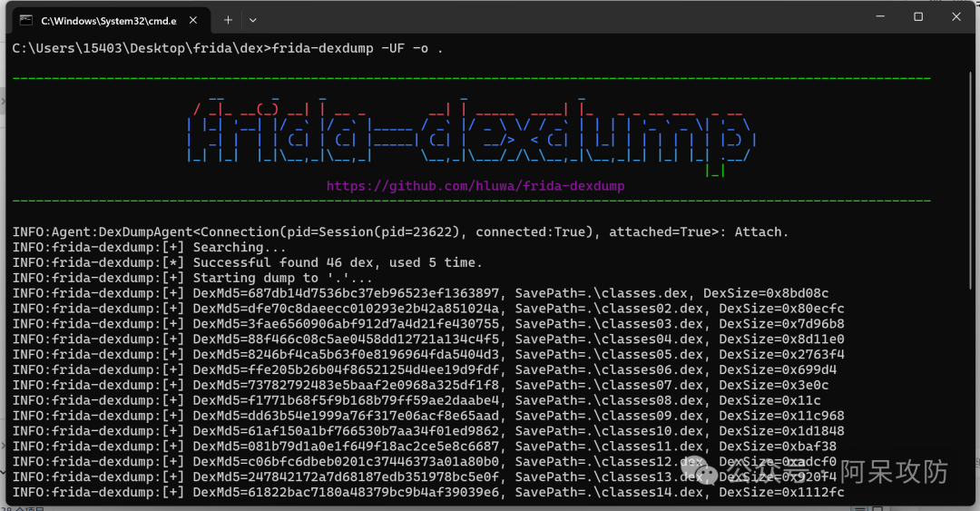This screenshot has height=511, width=980.
Task: Click DexMd5=f1771b68f5f9b168b79ff59ae2daabe4 hash
Action: pyautogui.click(x=346, y=400)
